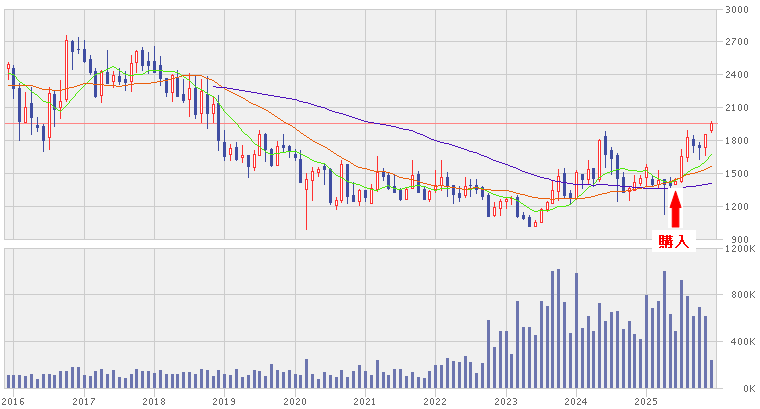Click the 2022 year label on time axis
The image size is (760, 409).
(x=434, y=401)
